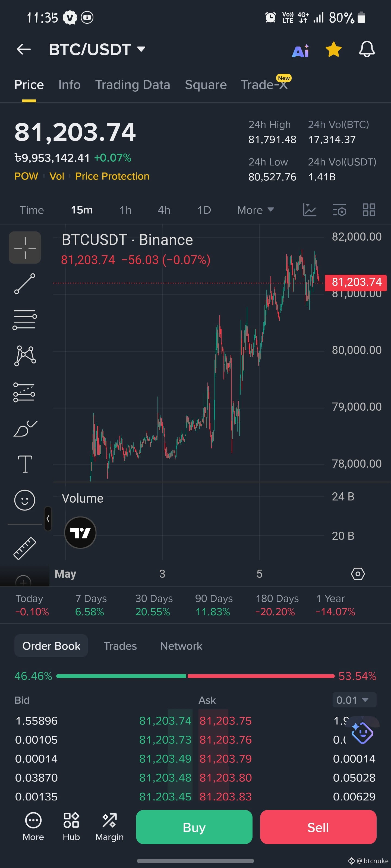Switch to the Trading Data tab
Image resolution: width=391 pixels, height=868 pixels.
[x=133, y=85]
